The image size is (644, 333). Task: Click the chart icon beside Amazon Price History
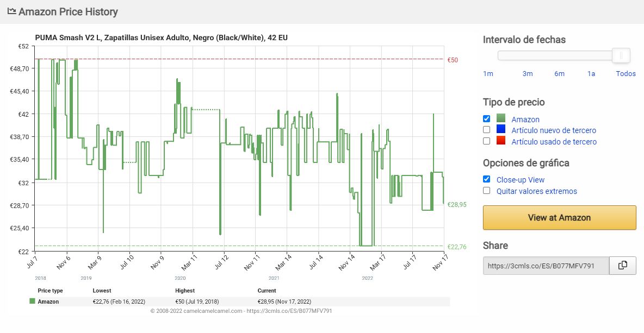(x=11, y=11)
